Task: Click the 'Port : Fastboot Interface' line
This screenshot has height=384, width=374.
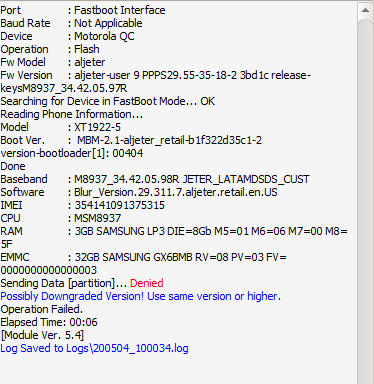Action: click(83, 10)
